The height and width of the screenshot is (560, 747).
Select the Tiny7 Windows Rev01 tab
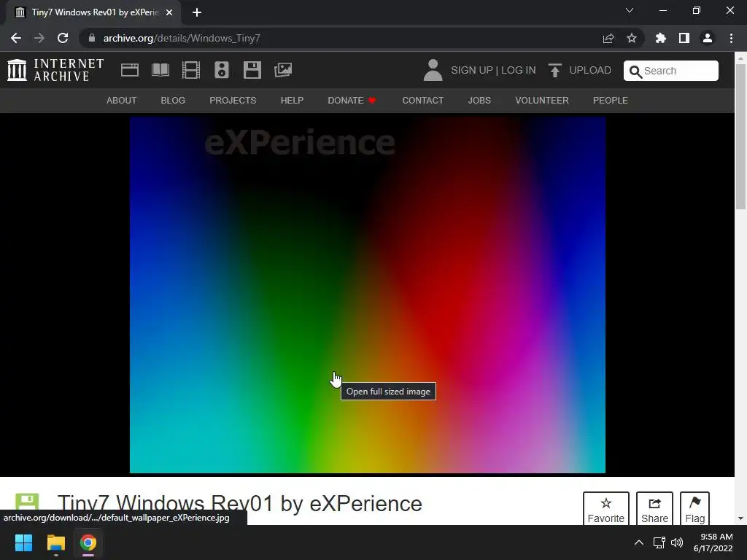93,12
